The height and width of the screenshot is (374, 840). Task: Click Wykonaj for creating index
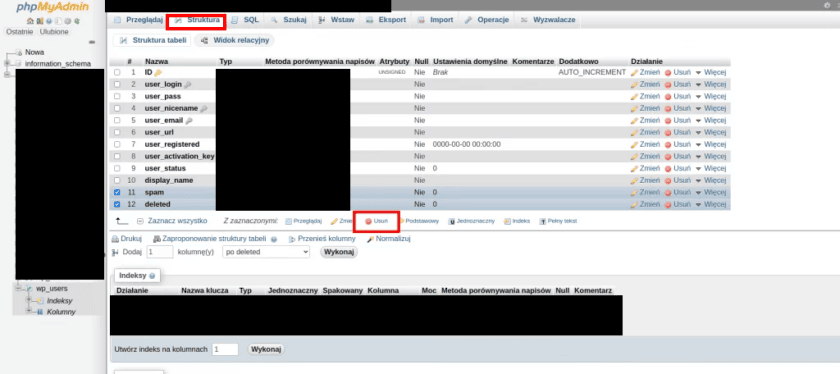click(266, 349)
